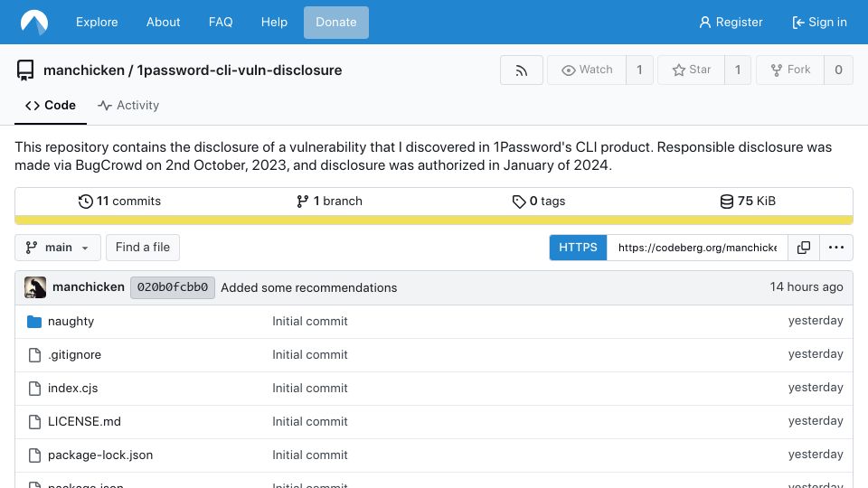Image resolution: width=868 pixels, height=488 pixels.
Task: Open the .gitignore file
Action: point(75,354)
